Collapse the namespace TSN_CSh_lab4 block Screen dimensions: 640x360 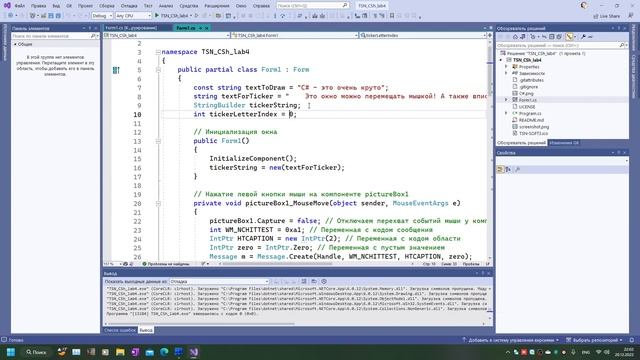[158, 52]
